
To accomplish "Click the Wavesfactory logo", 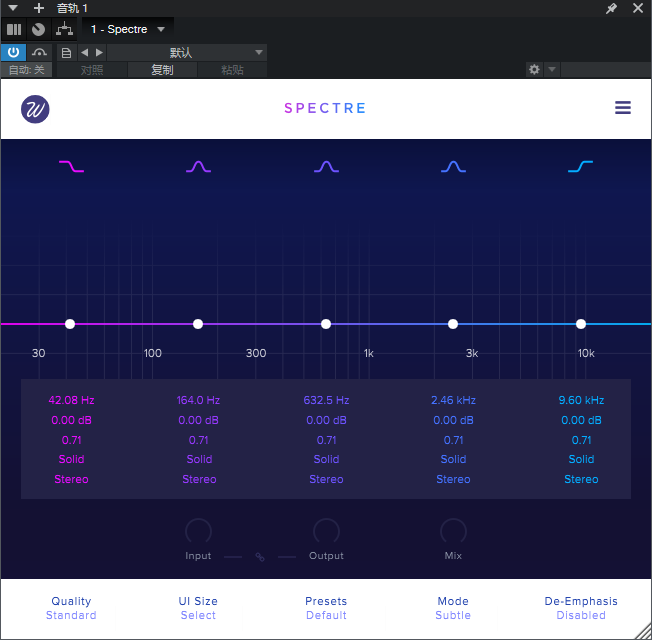I will [35, 109].
